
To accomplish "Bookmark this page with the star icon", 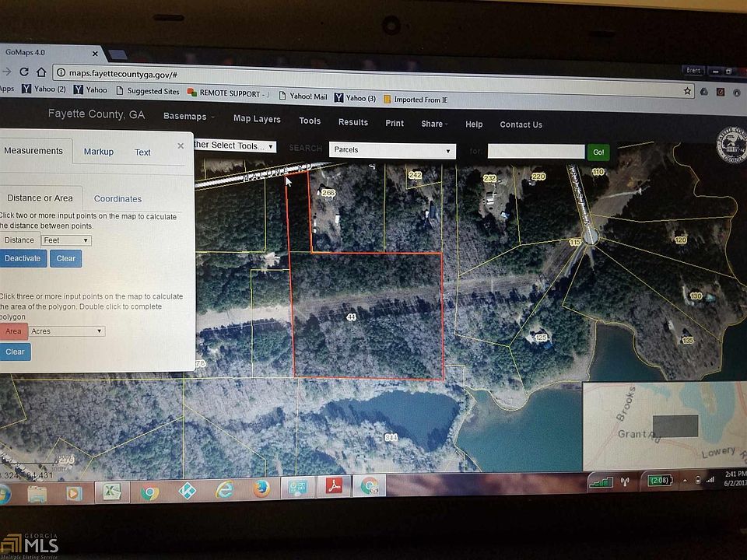I will pyautogui.click(x=687, y=91).
